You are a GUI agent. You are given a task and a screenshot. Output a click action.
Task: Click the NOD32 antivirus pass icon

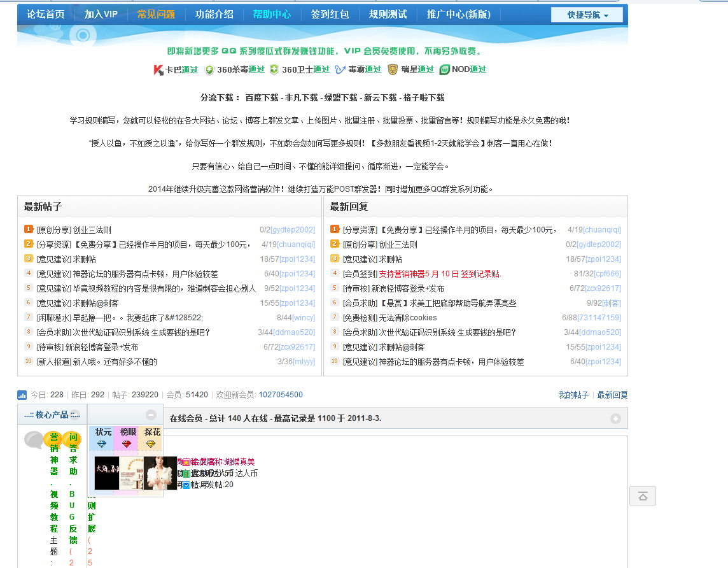click(444, 71)
